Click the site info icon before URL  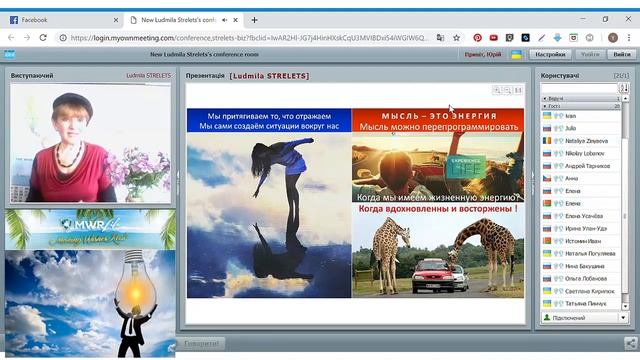tap(63, 38)
